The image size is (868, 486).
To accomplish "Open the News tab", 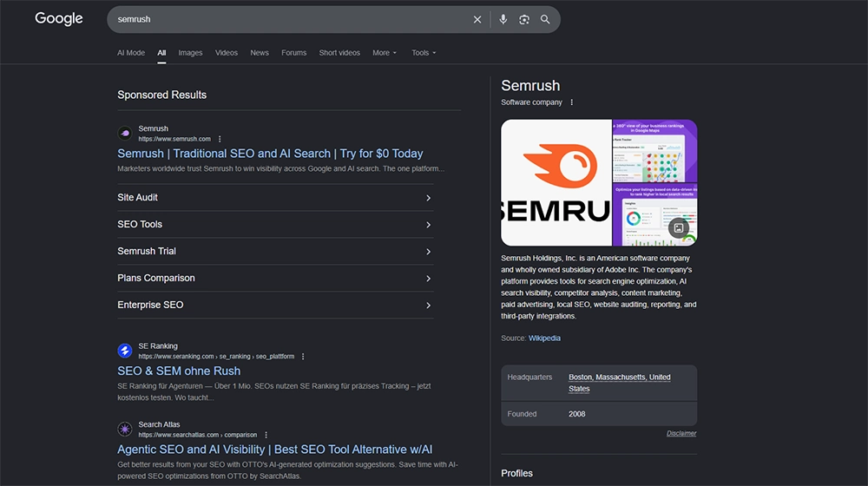I will click(260, 53).
